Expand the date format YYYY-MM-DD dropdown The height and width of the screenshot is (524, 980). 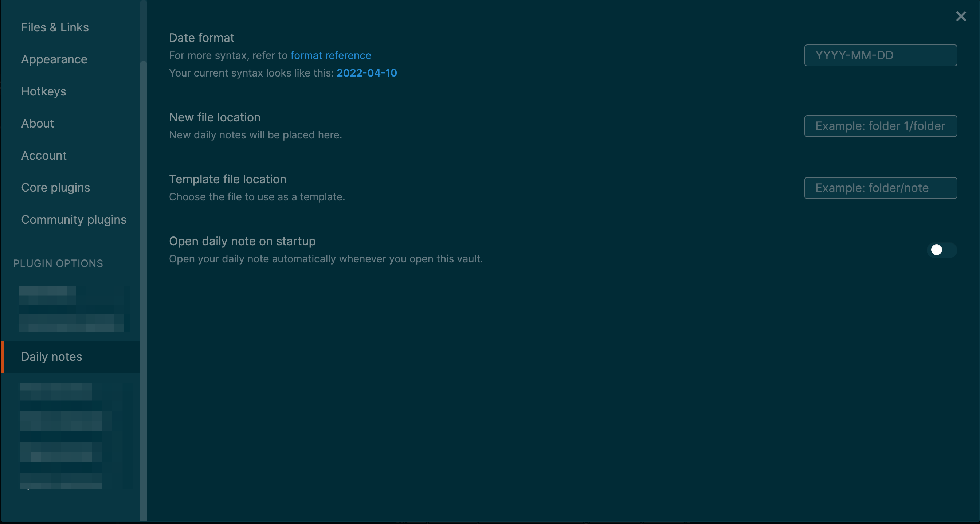tap(879, 55)
